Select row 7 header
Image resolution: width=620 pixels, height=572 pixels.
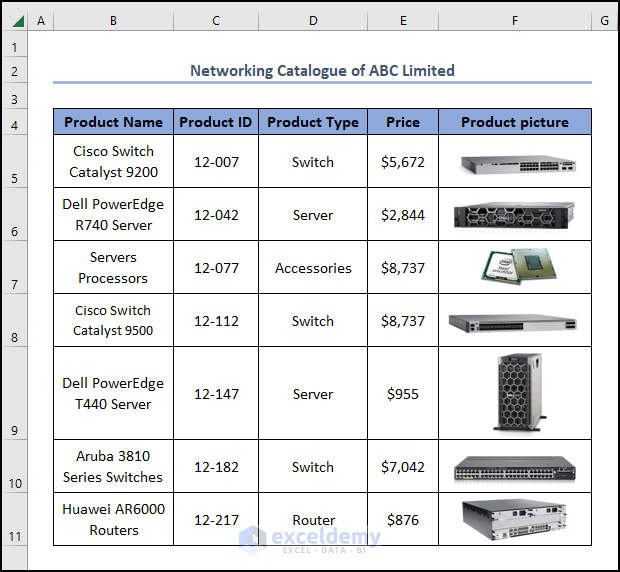click(15, 268)
